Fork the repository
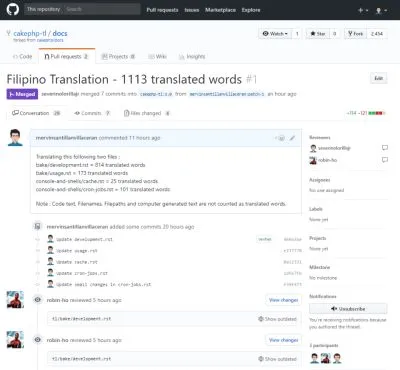400x370 pixels. point(355,34)
